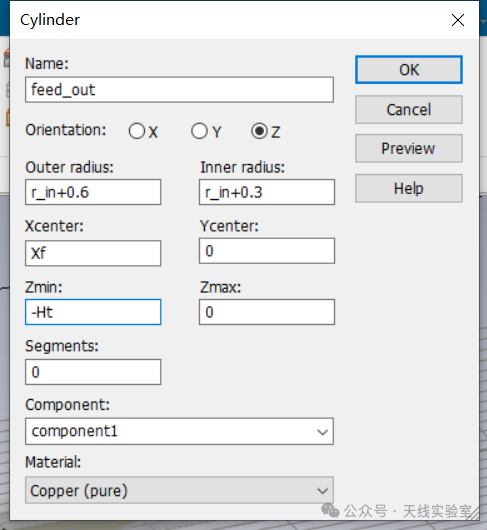487x530 pixels.
Task: Expand the Component dropdown arrow
Action: pos(322,432)
